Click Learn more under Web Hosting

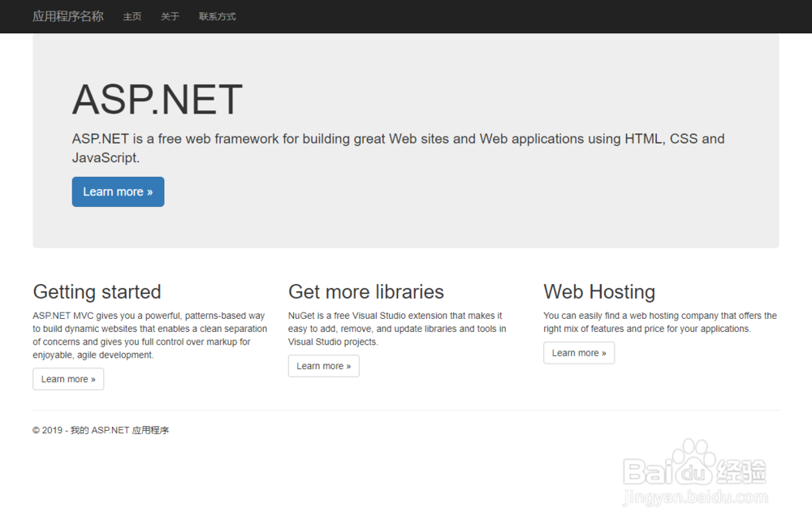tap(578, 353)
